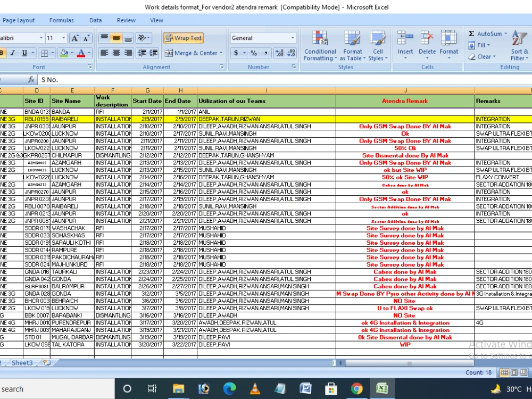This screenshot has height=399, width=532.
Task: Open the Data tab
Action: coord(95,20)
